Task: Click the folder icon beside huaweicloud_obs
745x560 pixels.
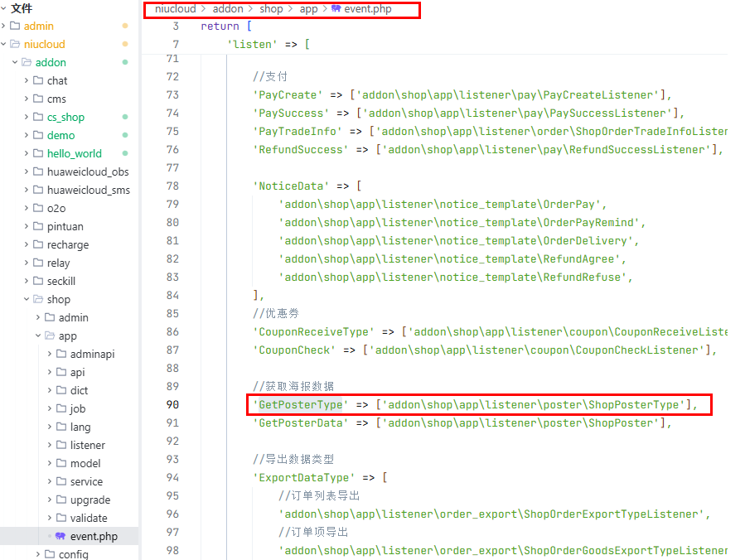Action: [39, 172]
